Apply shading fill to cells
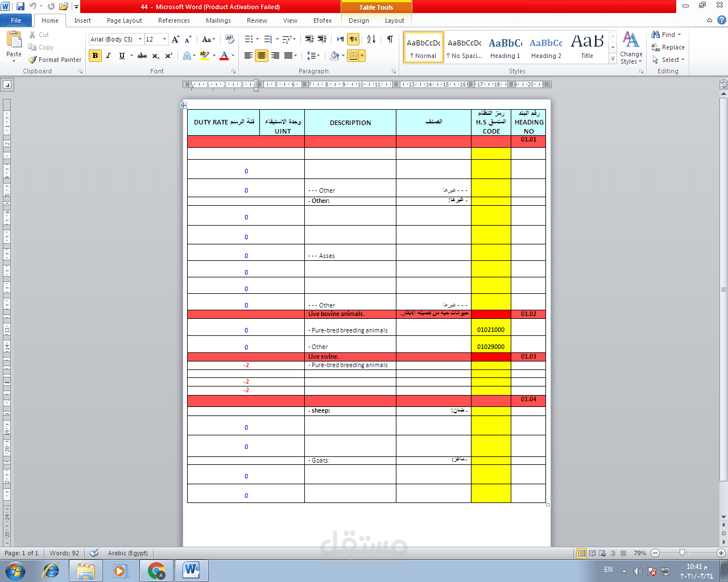 (x=334, y=56)
